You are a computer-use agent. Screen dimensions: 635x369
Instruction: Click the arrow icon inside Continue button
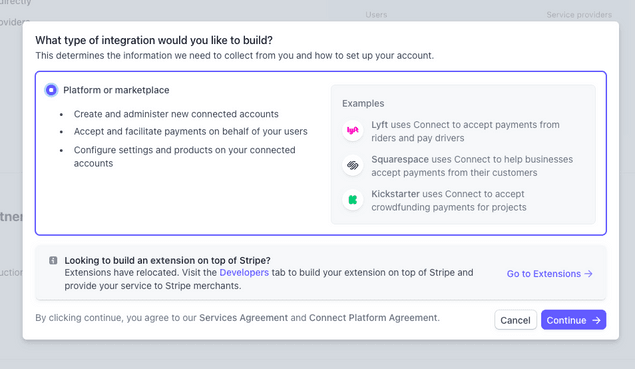[596, 320]
